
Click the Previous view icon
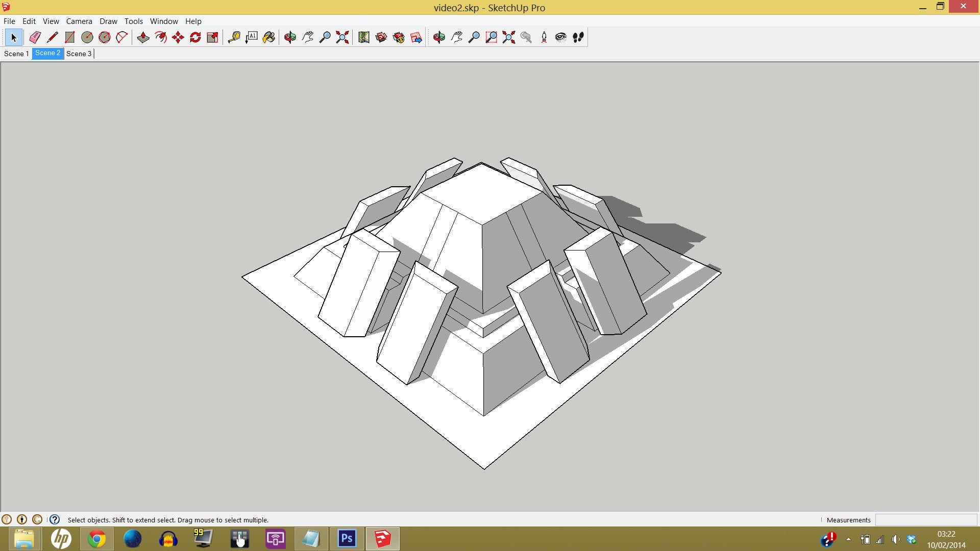tap(526, 37)
